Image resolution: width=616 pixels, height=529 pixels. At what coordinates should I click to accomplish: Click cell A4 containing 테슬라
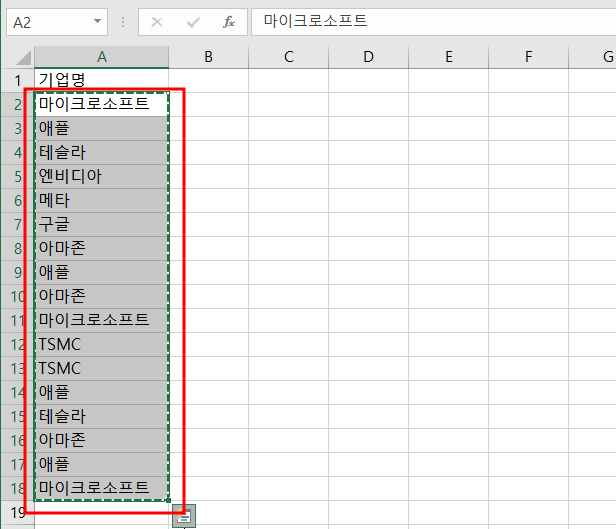tap(102, 152)
